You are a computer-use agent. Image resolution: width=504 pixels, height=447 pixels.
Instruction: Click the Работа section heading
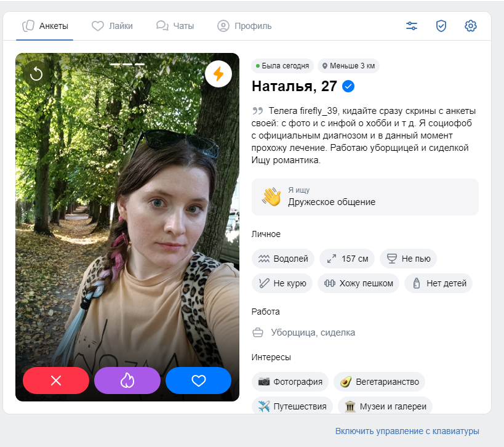(265, 312)
